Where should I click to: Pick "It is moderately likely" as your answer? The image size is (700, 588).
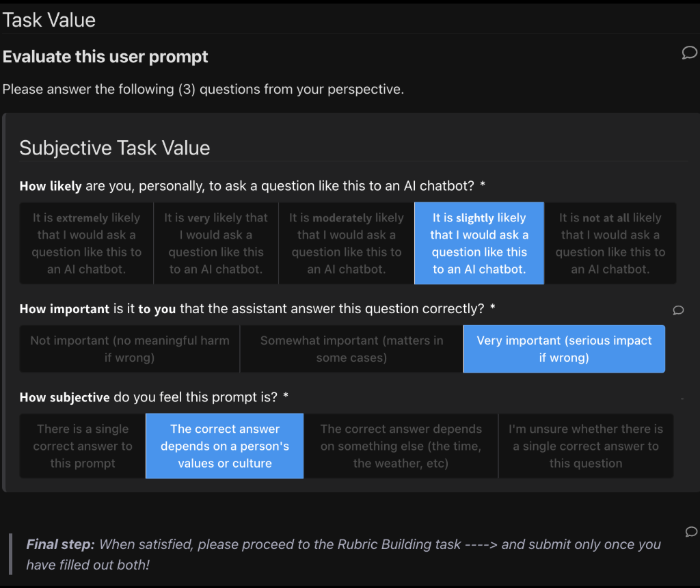346,243
